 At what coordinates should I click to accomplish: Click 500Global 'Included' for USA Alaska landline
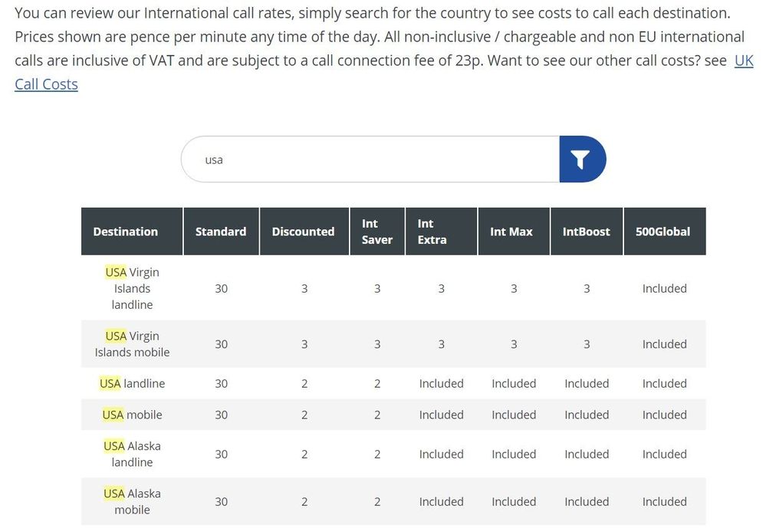(x=664, y=455)
